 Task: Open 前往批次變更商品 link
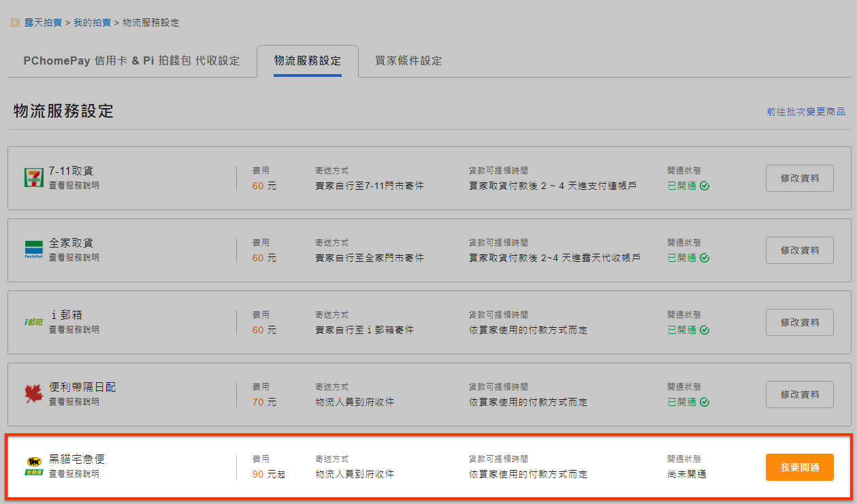[805, 112]
